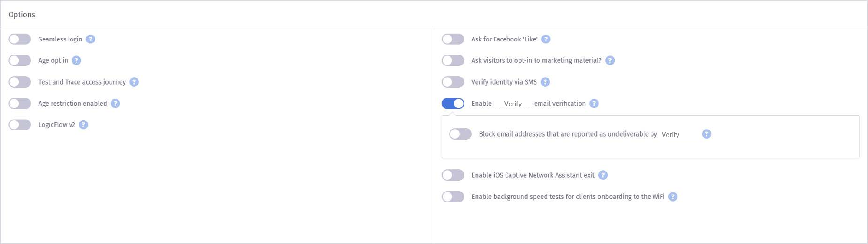Click help icon beside Age restriction enabled
Screen dimensions: 868x244
(115, 103)
